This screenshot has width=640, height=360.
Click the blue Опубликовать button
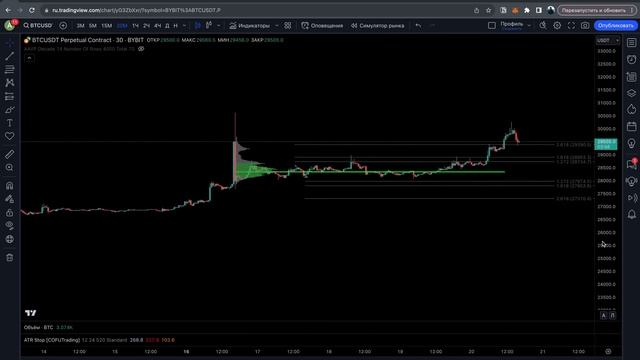(616, 25)
